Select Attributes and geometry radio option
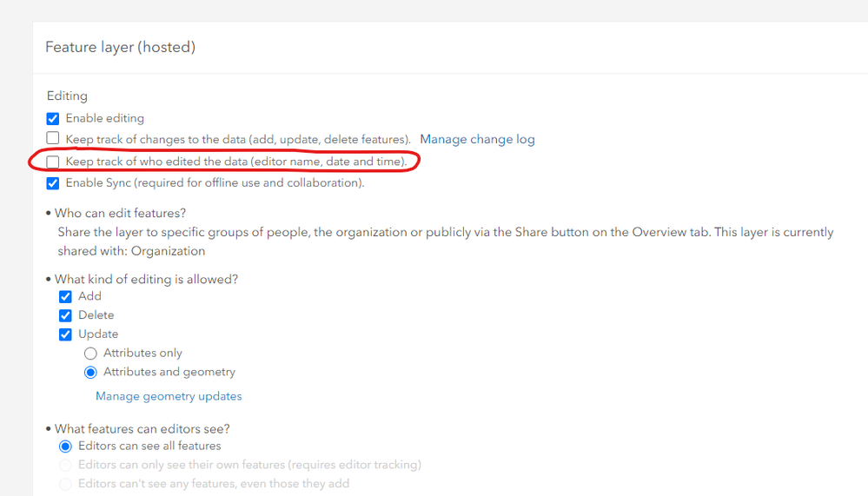 click(x=90, y=372)
